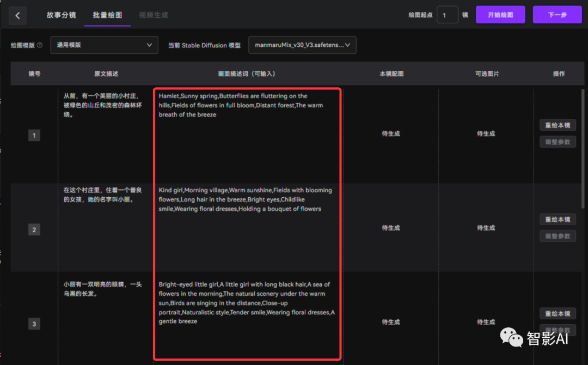This screenshot has height=365, width=588.
Task: Open the 视频生成 tab
Action: [154, 15]
